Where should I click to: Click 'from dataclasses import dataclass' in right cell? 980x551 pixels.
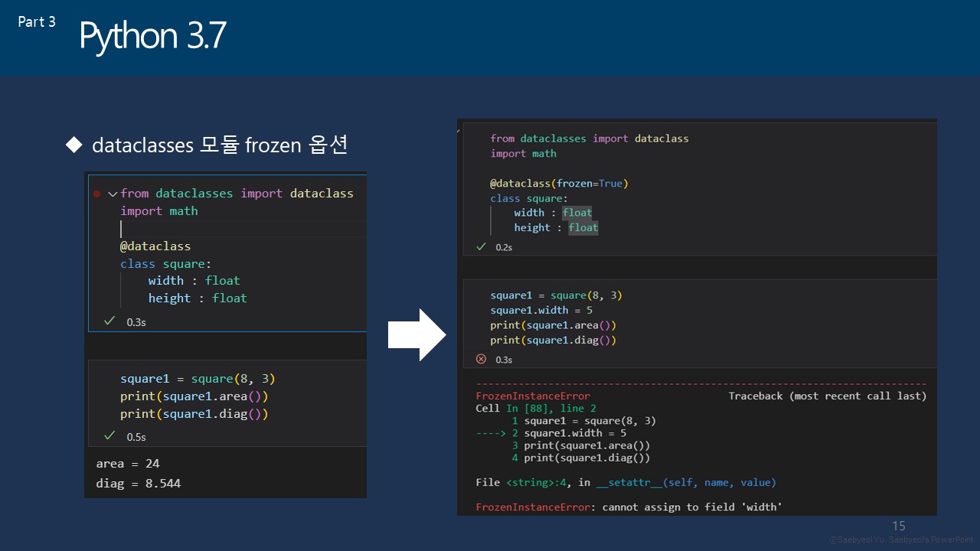590,139
